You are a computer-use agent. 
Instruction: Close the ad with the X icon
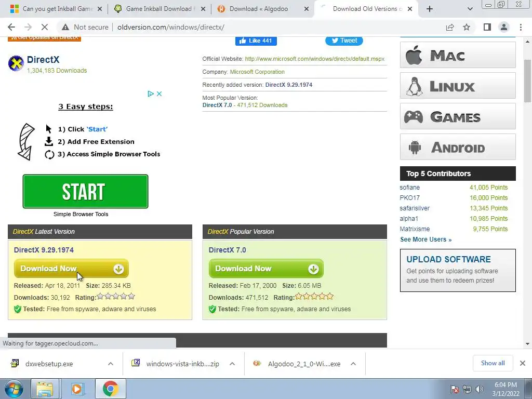click(x=159, y=94)
